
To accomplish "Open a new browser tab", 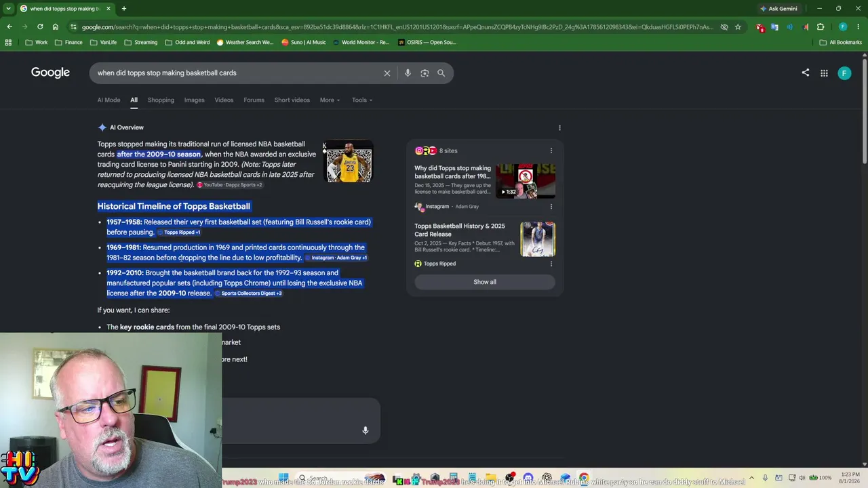I will (x=123, y=9).
